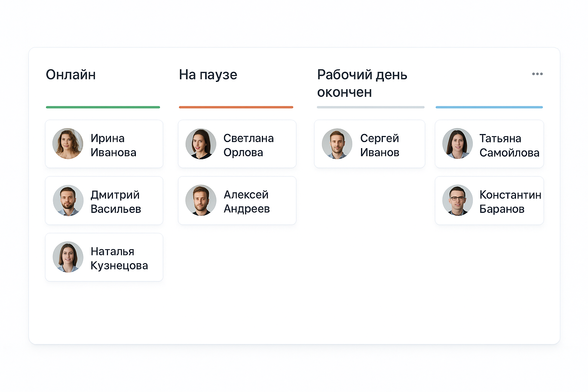Click the avatar photo beside Светлана Орлова

(201, 144)
